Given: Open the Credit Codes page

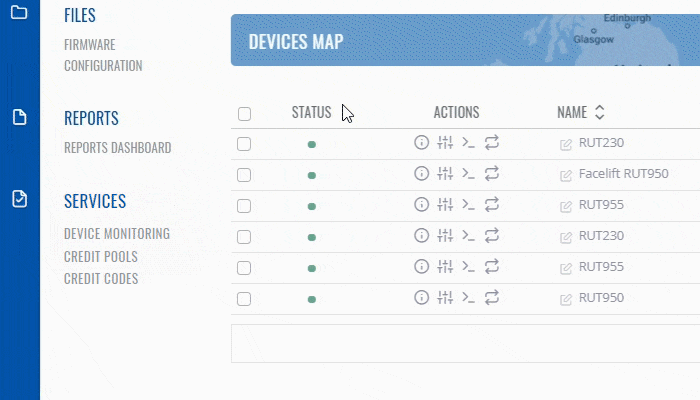Looking at the screenshot, I should (100, 278).
